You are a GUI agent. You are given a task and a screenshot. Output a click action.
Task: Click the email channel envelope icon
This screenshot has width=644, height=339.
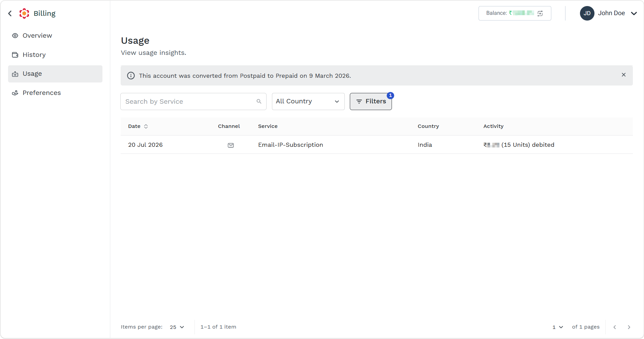tap(231, 145)
